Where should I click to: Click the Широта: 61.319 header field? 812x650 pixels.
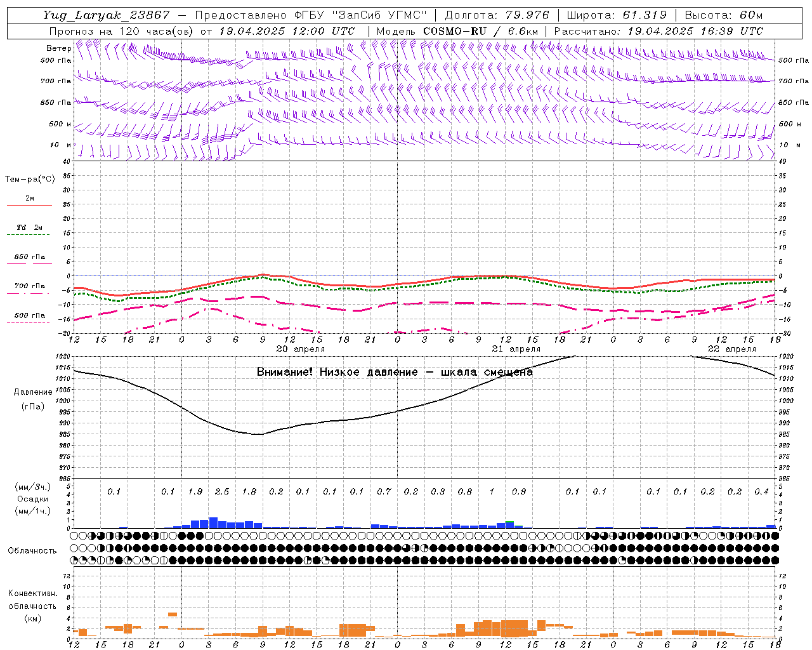(617, 16)
